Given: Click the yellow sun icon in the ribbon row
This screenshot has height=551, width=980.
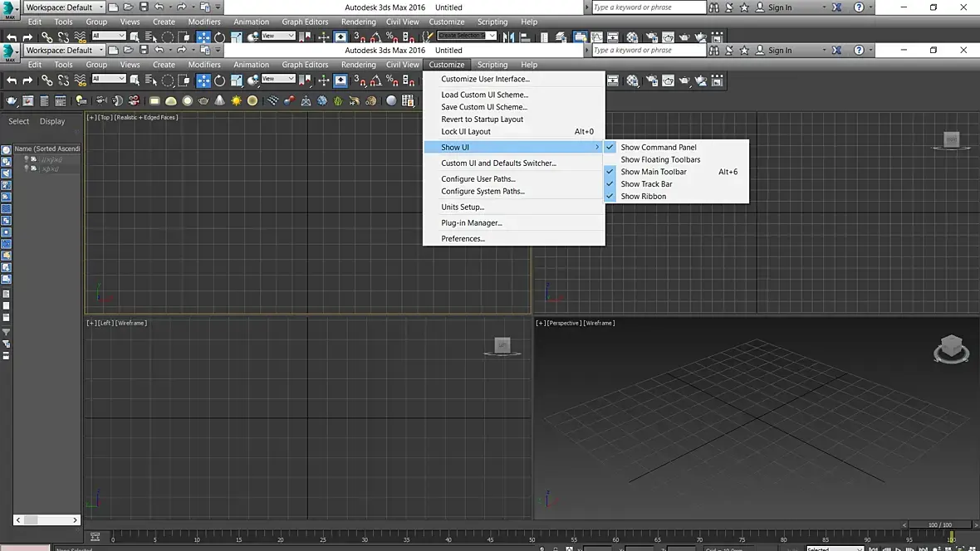Looking at the screenshot, I should [237, 101].
